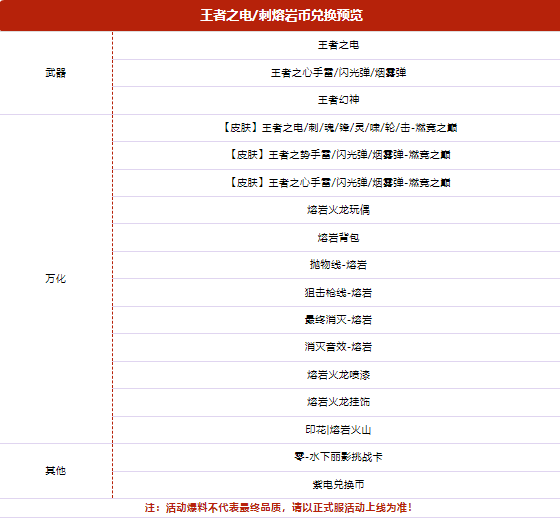Image resolution: width=560 pixels, height=519 pixels.
Task: Select the 其他 category cell
Action: click(x=56, y=471)
